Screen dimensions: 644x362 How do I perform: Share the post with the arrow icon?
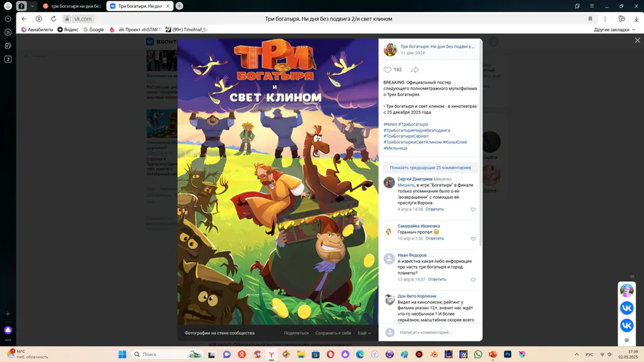[415, 70]
